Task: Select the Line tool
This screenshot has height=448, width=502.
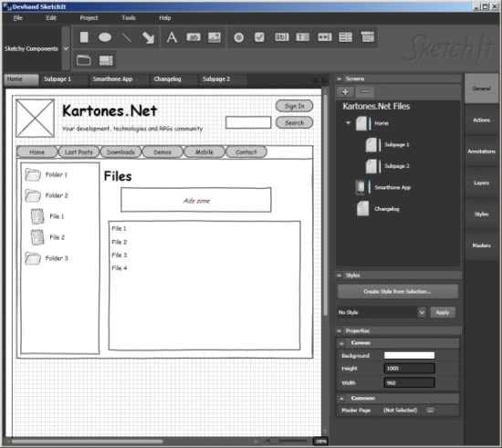Action: click(127, 37)
